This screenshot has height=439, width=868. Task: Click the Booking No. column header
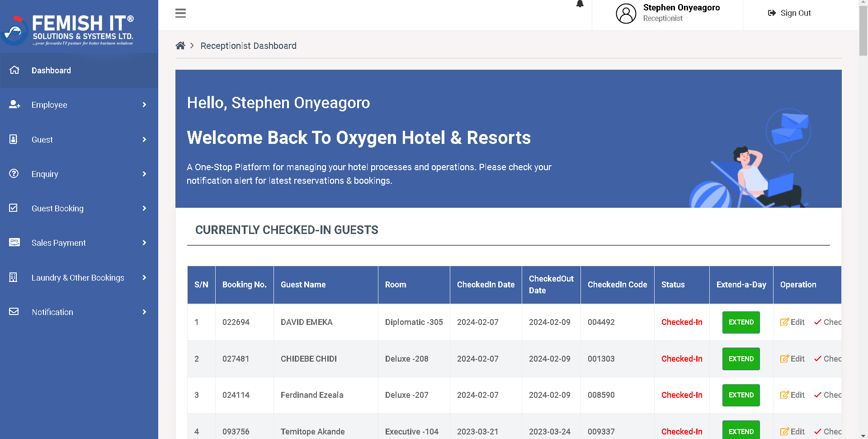point(244,285)
